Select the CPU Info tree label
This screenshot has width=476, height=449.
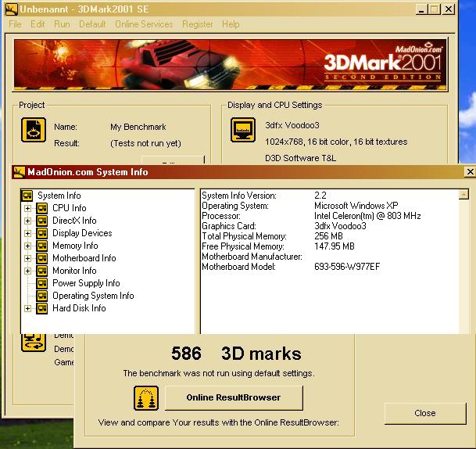(x=70, y=208)
